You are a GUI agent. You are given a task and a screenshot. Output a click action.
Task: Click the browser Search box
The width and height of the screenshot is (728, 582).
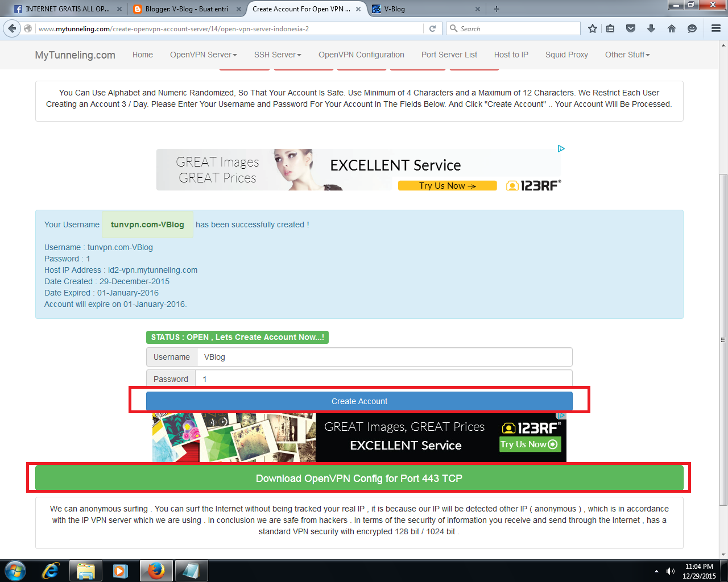(513, 28)
